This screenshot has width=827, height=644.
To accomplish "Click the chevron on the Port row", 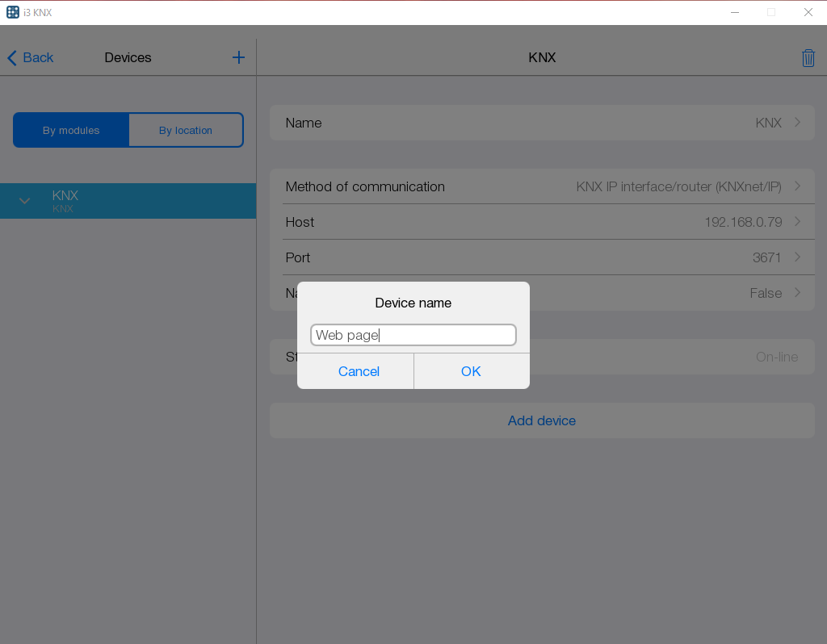I will pyautogui.click(x=796, y=257).
